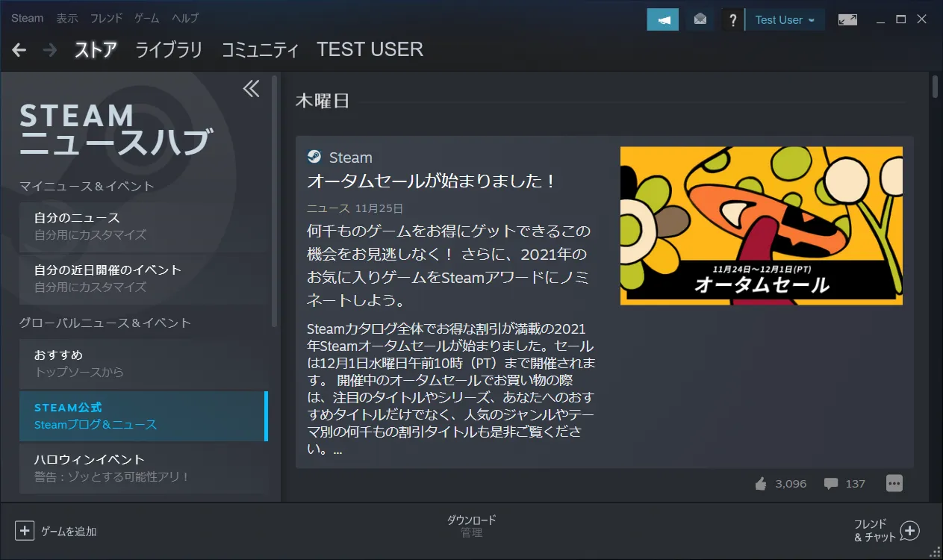The height and width of the screenshot is (560, 943).
Task: Open the three-dot options on news post
Action: [x=894, y=483]
